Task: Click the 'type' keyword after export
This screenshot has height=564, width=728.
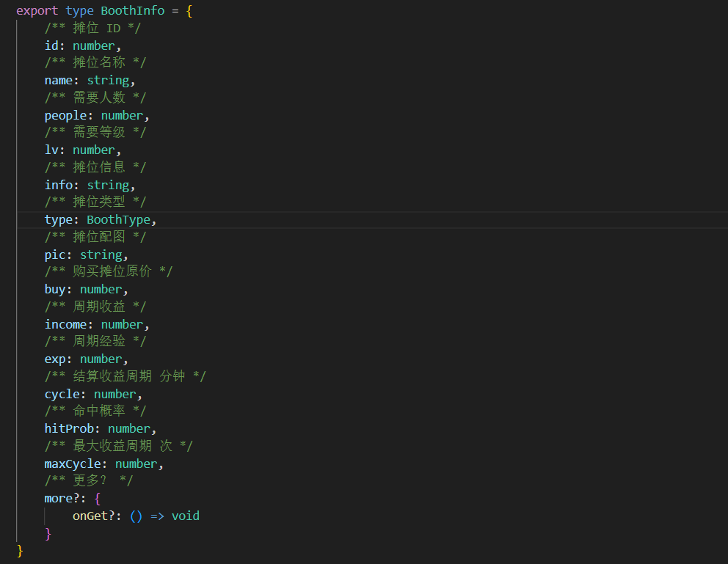Action: pos(79,11)
